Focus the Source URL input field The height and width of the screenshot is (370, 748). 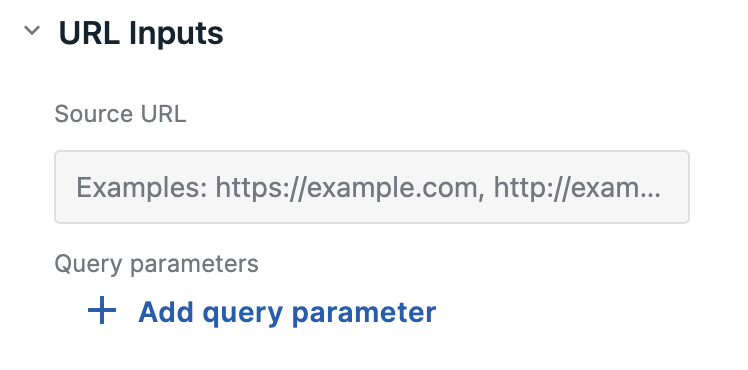point(372,187)
